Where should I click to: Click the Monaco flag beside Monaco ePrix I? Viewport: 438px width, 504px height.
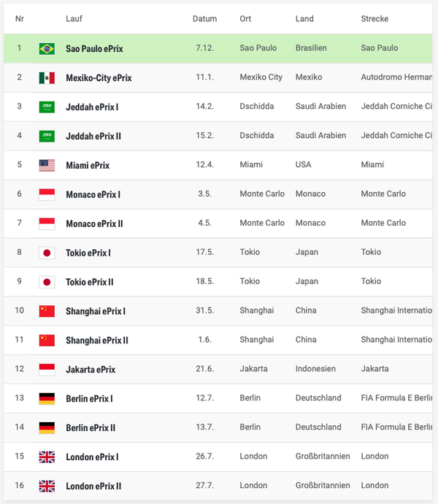point(47,194)
